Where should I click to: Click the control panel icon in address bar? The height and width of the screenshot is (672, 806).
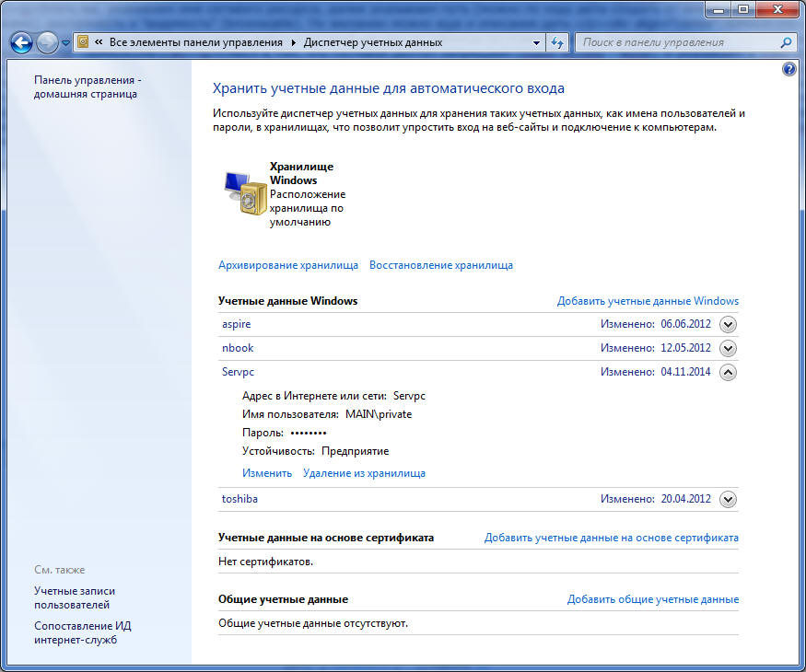tap(83, 42)
